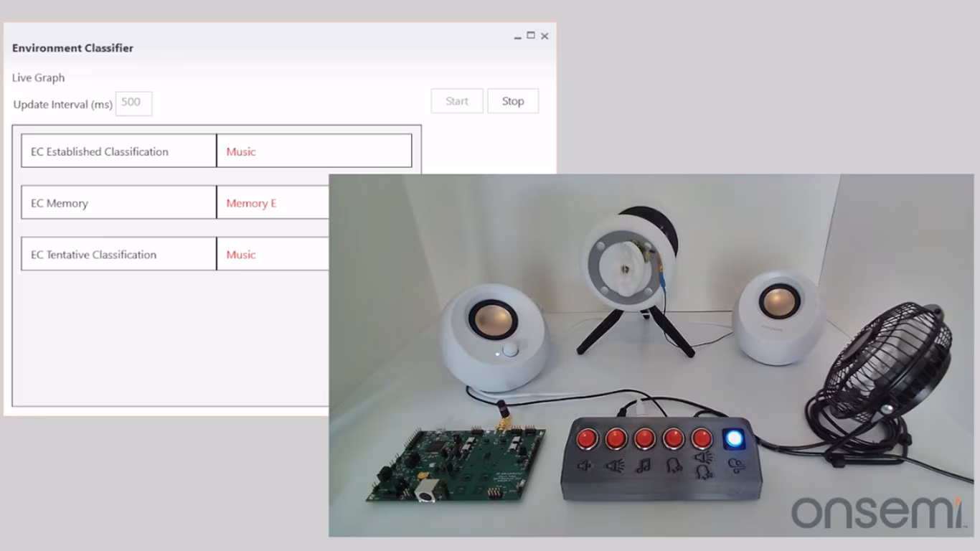Click the Music value in EC Established Classification
Viewport: 980px width, 551px height.
pyautogui.click(x=240, y=151)
